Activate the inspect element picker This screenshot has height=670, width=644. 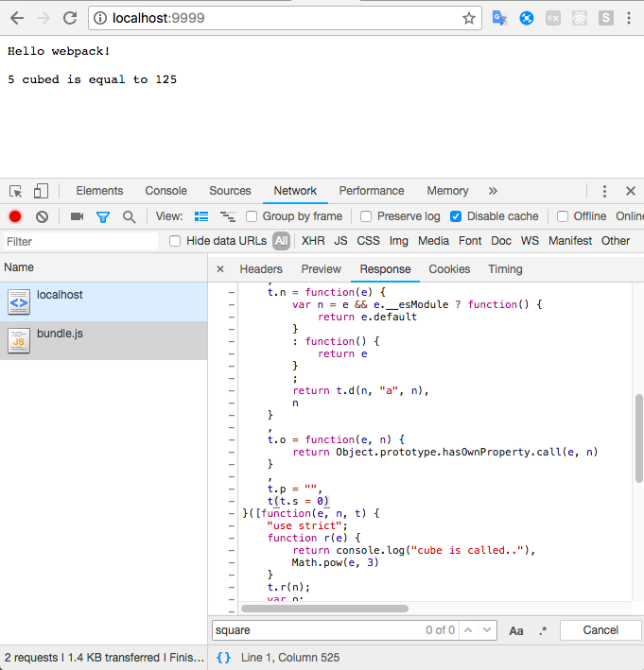pos(16,191)
